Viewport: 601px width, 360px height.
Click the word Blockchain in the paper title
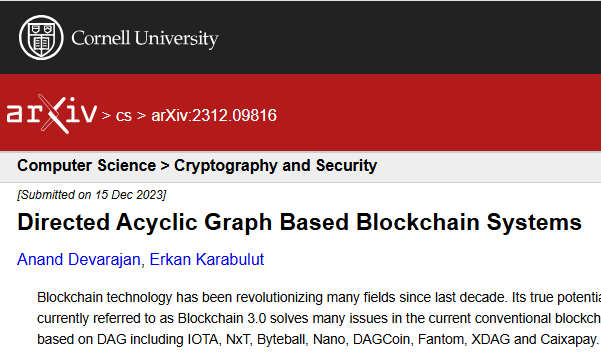click(418, 222)
